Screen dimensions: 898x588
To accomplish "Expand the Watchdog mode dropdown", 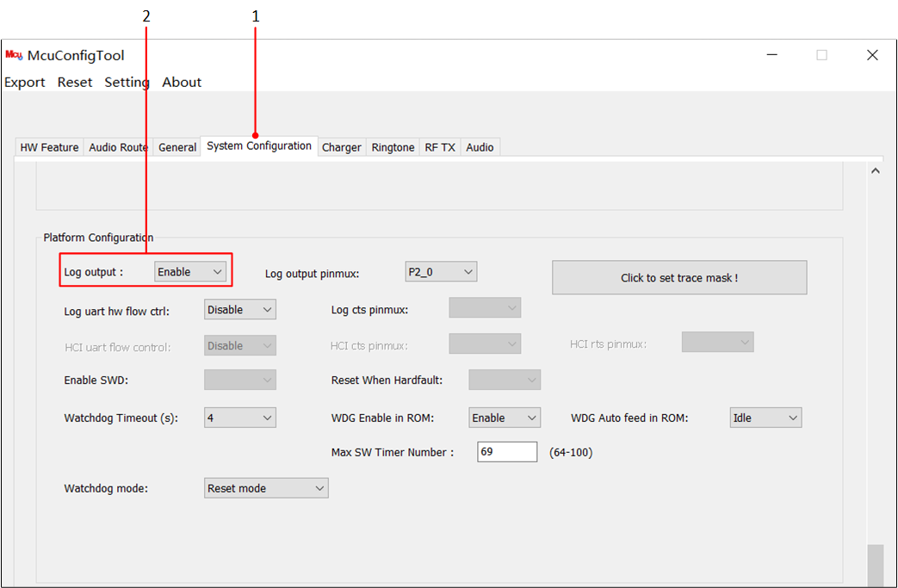I will click(266, 488).
